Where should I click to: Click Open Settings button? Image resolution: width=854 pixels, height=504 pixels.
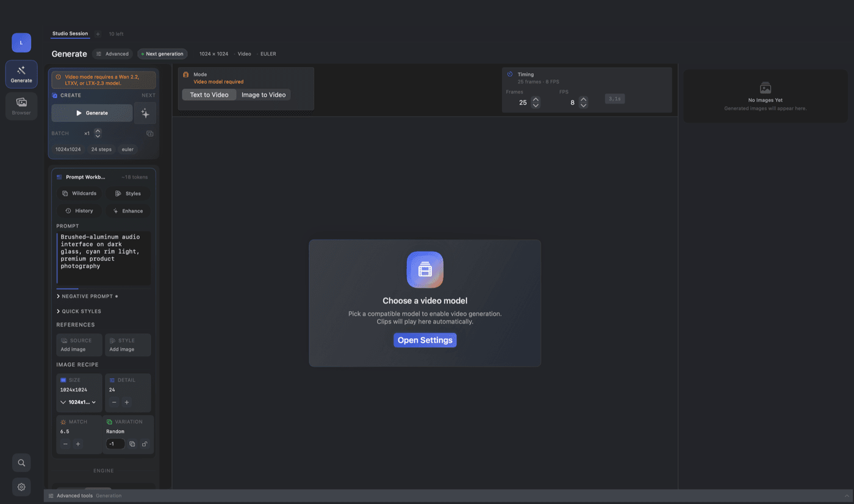425,340
